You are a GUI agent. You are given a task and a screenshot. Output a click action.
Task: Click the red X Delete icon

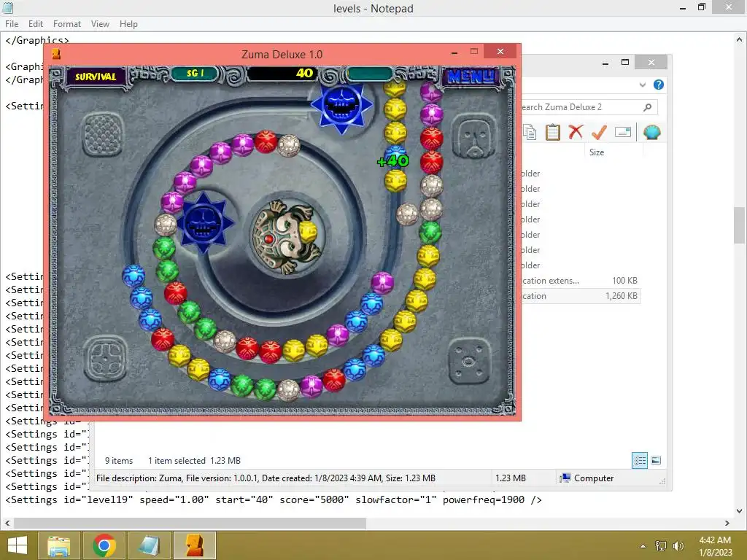tap(576, 132)
